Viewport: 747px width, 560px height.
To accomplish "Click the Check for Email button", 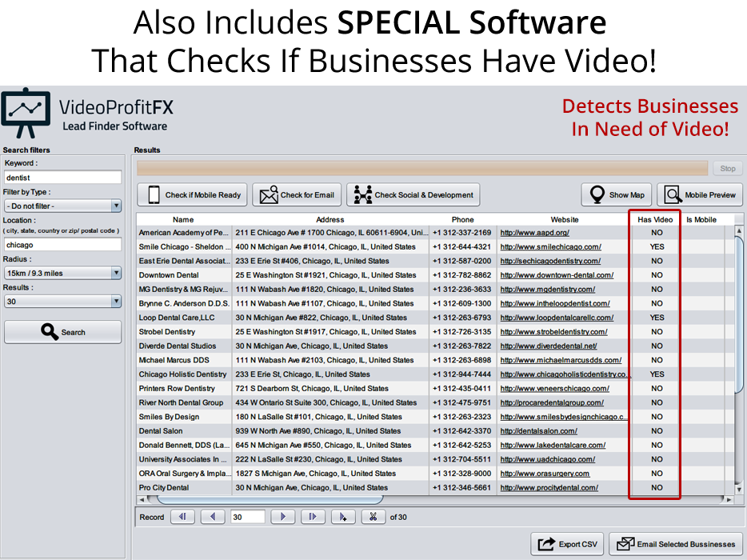I will coord(297,195).
